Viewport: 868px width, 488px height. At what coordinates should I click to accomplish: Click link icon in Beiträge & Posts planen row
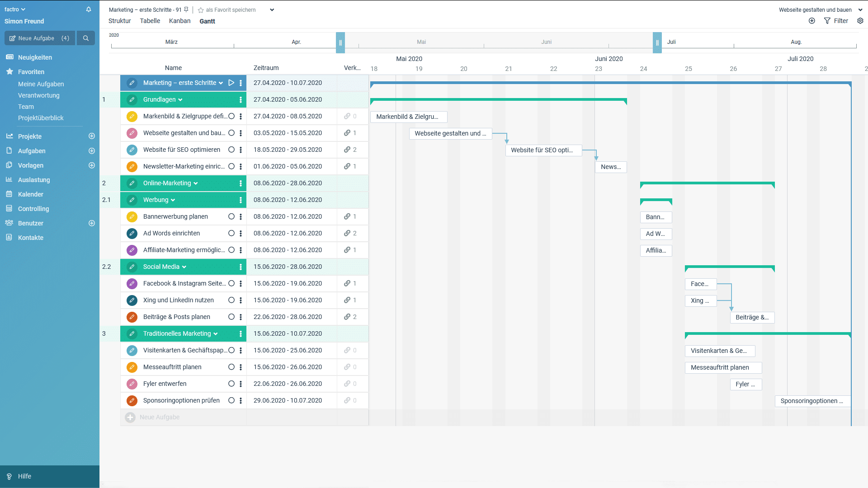click(347, 317)
